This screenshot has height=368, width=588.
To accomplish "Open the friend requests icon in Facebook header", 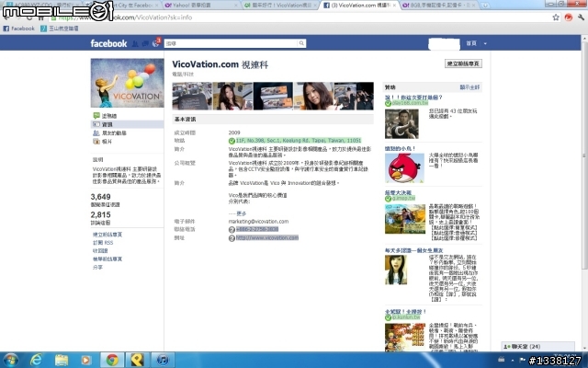I will click(135, 44).
